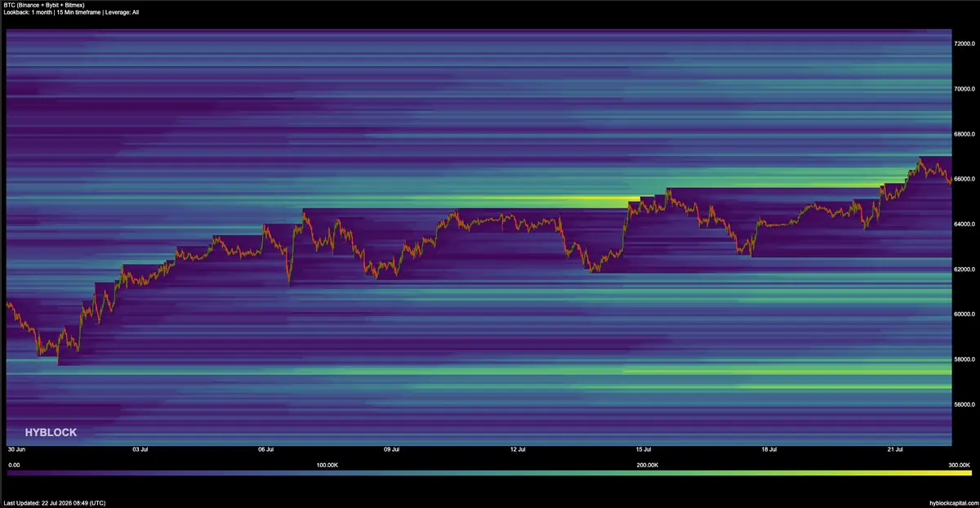Image resolution: width=980 pixels, height=508 pixels.
Task: Click the 100.00K color scale label
Action: click(327, 465)
